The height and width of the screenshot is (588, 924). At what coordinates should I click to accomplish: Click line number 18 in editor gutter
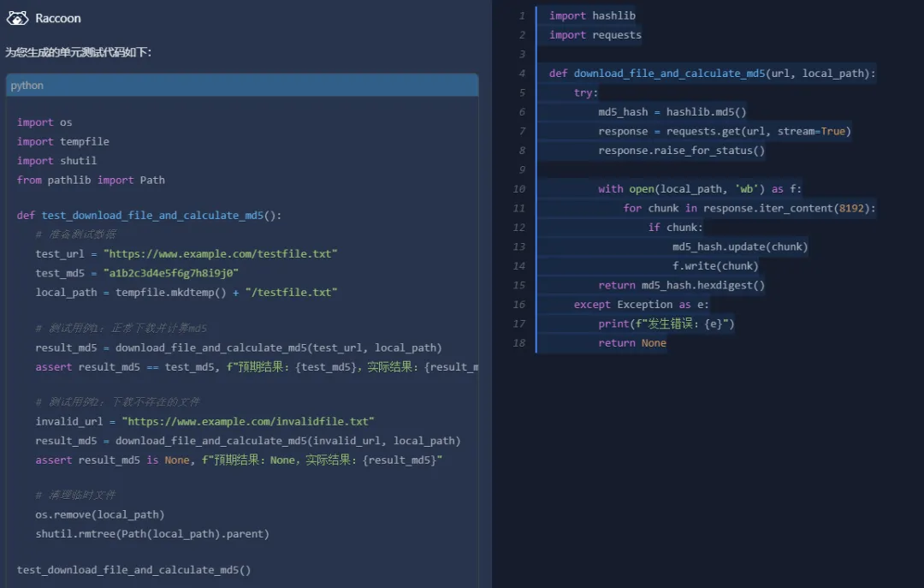point(519,343)
